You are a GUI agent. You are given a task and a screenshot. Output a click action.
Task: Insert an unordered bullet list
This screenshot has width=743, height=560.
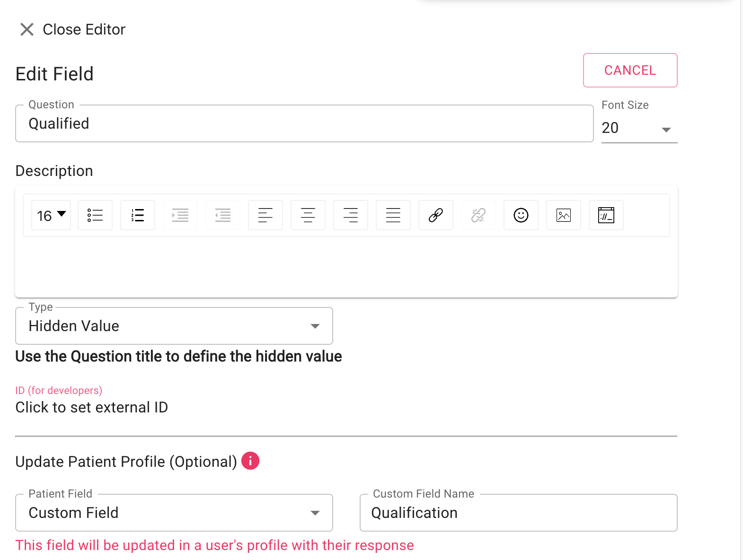[95, 215]
